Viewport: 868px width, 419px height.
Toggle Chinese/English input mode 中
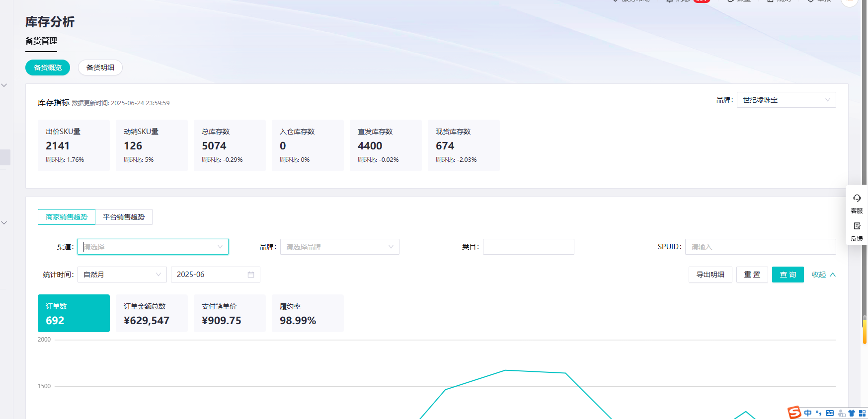pos(808,413)
